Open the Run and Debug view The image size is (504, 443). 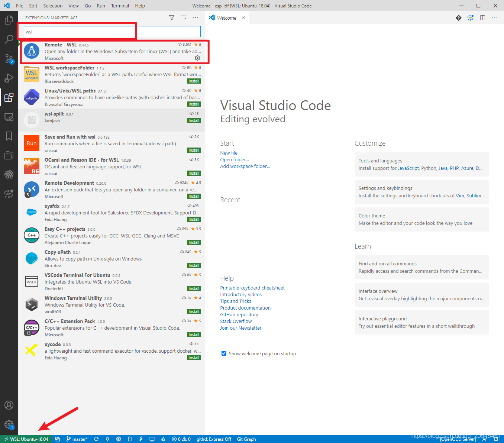[9, 78]
